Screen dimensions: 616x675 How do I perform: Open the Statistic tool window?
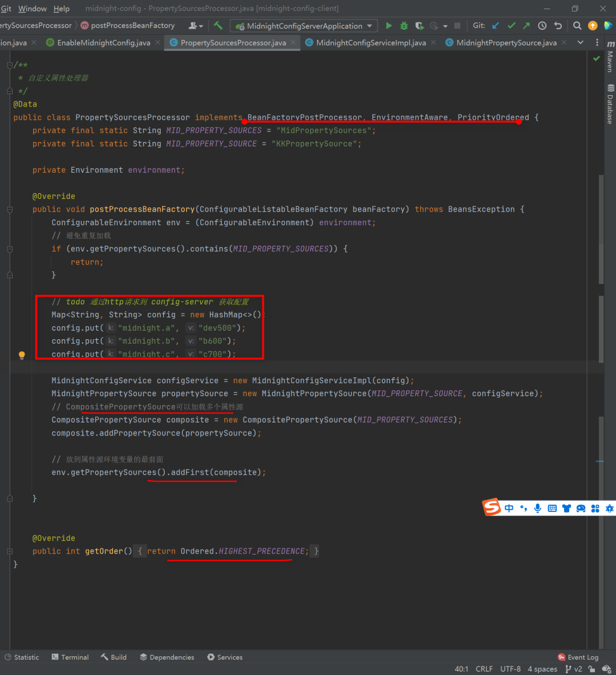point(22,657)
